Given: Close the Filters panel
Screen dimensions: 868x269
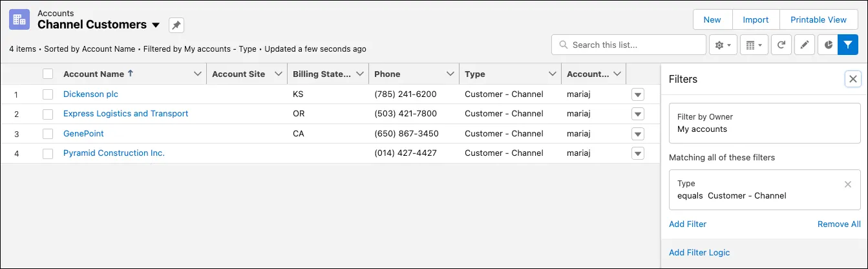Looking at the screenshot, I should pyautogui.click(x=853, y=79).
